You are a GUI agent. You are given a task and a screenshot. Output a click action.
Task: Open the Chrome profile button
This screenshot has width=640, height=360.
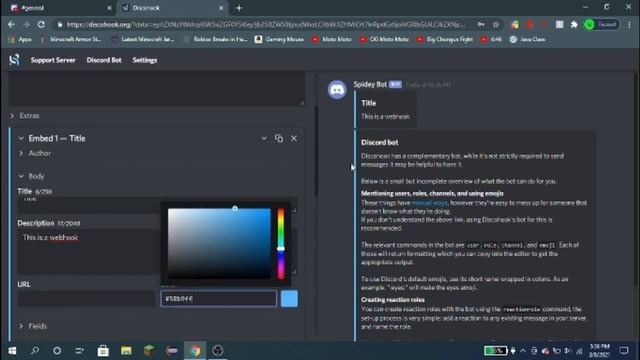[602, 24]
